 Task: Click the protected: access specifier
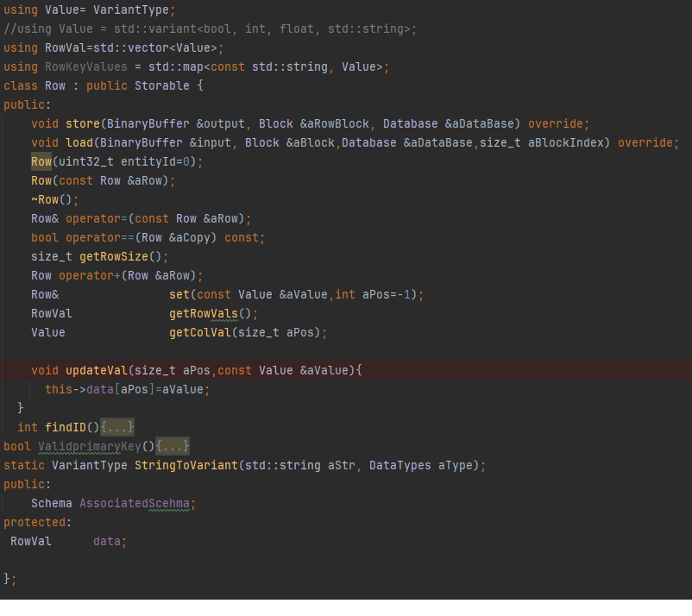(x=37, y=522)
